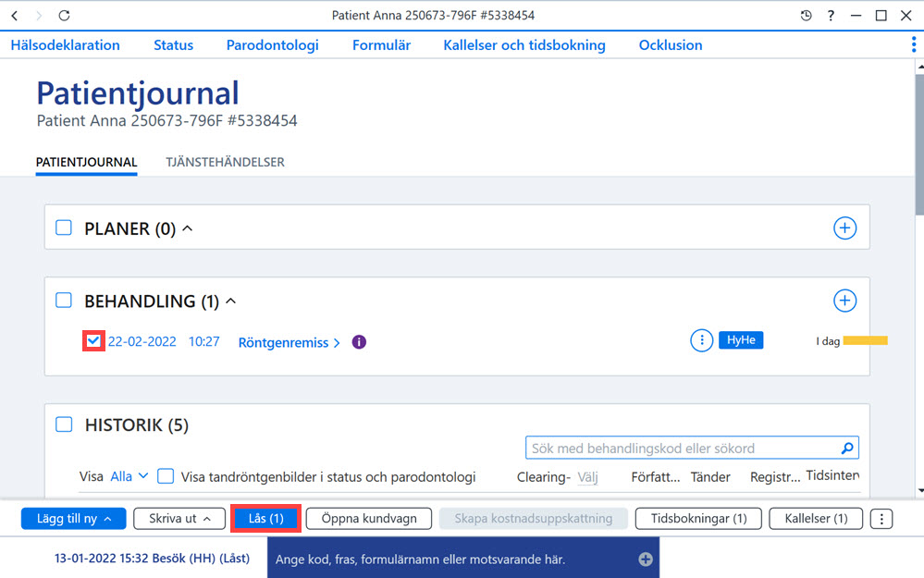The height and width of the screenshot is (578, 924).
Task: Click the plus icon in the BEHANDLING section
Action: coord(844,301)
